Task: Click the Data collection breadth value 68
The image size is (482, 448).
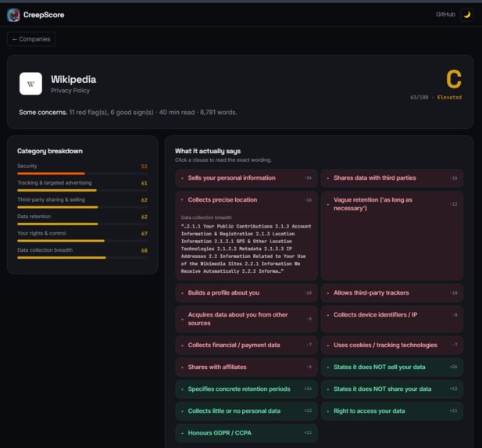Action: (145, 250)
